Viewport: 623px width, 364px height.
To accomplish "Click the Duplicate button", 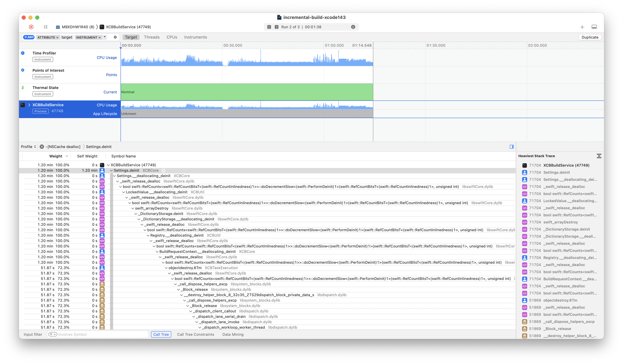I will pos(590,37).
